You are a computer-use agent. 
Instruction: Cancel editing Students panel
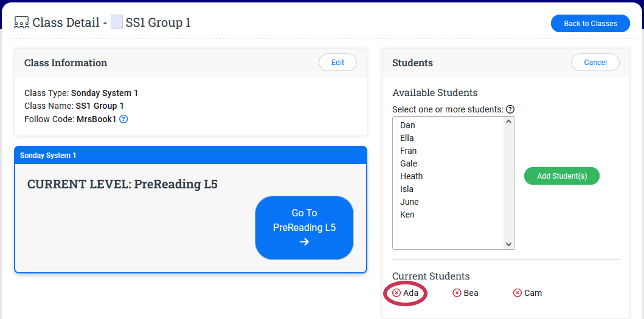(595, 63)
